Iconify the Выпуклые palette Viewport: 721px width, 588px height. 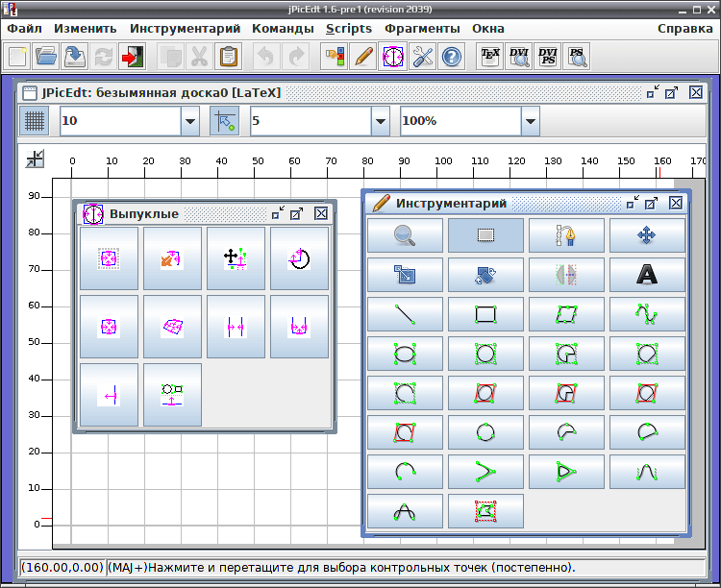click(x=278, y=213)
